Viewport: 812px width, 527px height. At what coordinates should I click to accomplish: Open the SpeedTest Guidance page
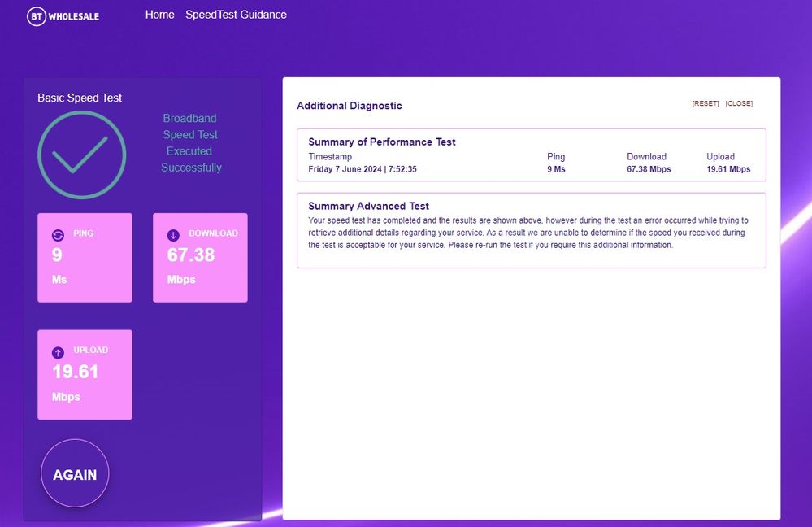click(x=236, y=15)
